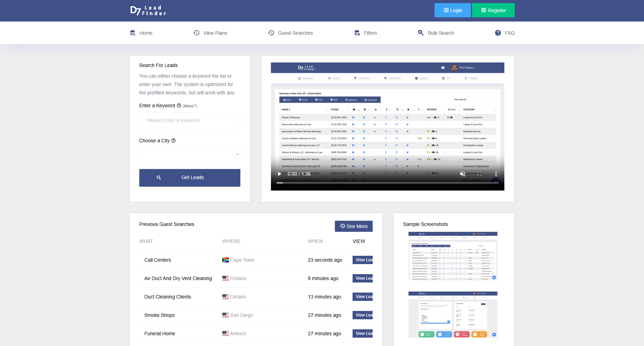Viewport: 644px width, 346px height.
Task: Click the help icon beside Enter a Keyword
Action: 179,106
